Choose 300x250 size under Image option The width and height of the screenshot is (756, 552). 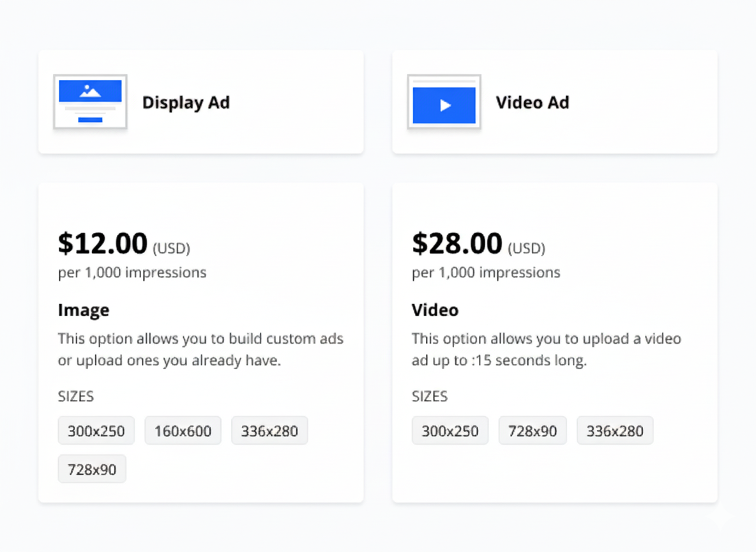tap(96, 431)
